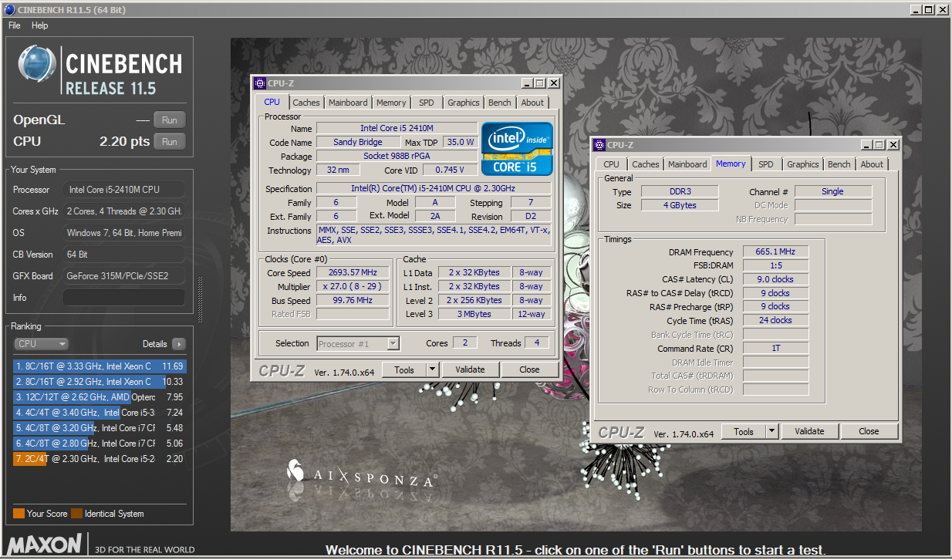Switch to Bench tab in CPU window
This screenshot has width=952, height=560.
point(500,103)
